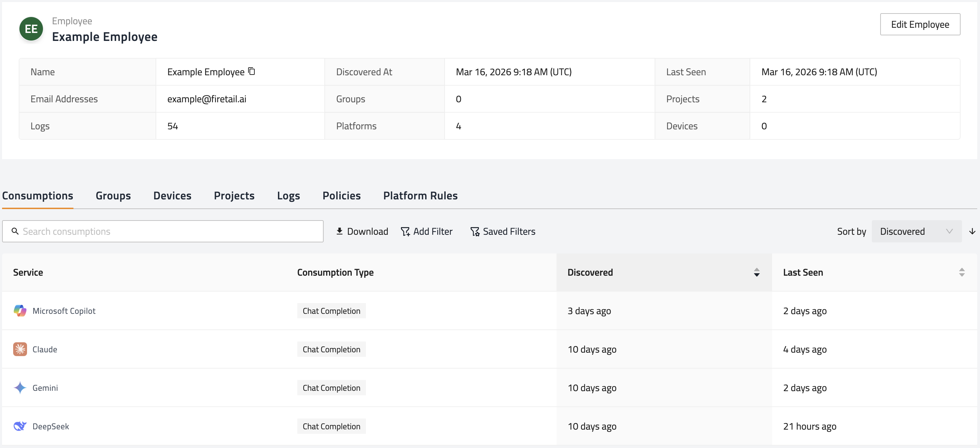Open the Add Filter menu
This screenshot has height=448, width=980.
427,231
